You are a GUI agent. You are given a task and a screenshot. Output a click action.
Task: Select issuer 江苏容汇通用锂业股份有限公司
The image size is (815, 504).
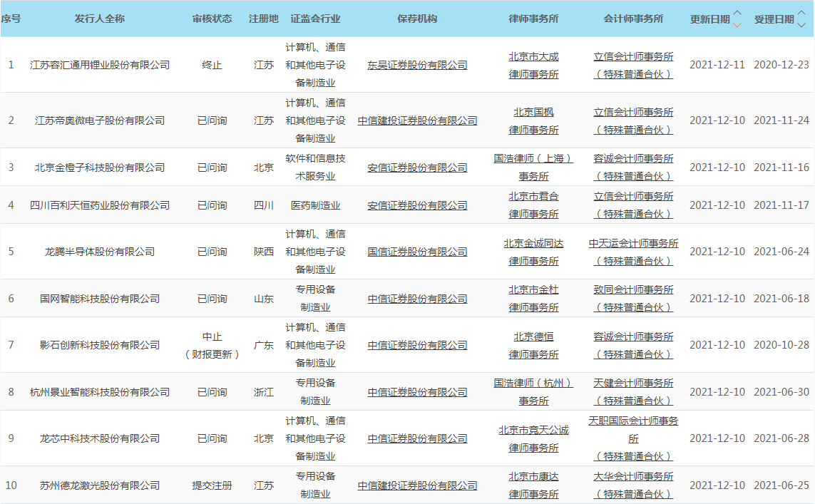point(100,65)
